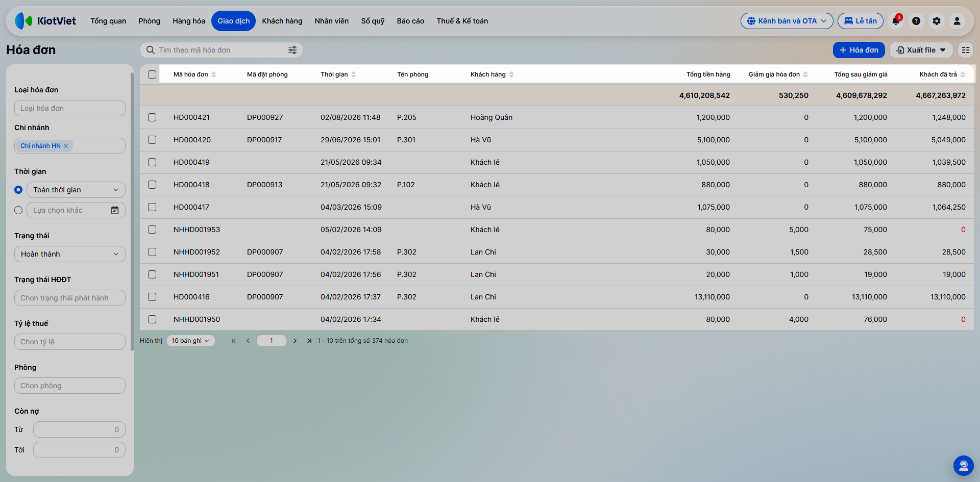Sort by Khách hàng column arrows
The width and height of the screenshot is (980, 482).
[511, 74]
